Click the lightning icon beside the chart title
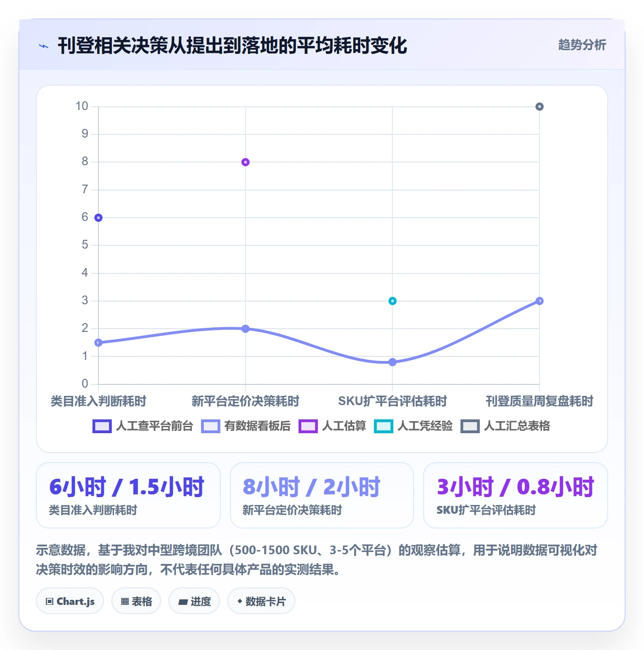Viewport: 644px width, 650px height. [44, 46]
